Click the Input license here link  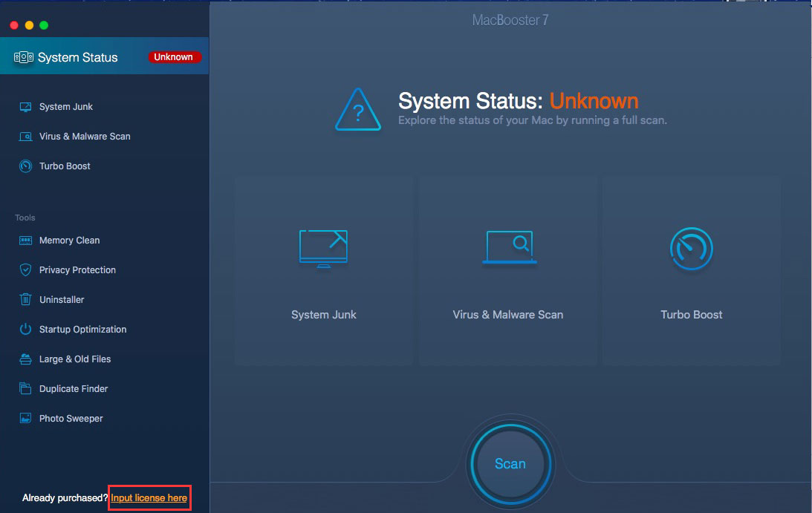tap(149, 498)
